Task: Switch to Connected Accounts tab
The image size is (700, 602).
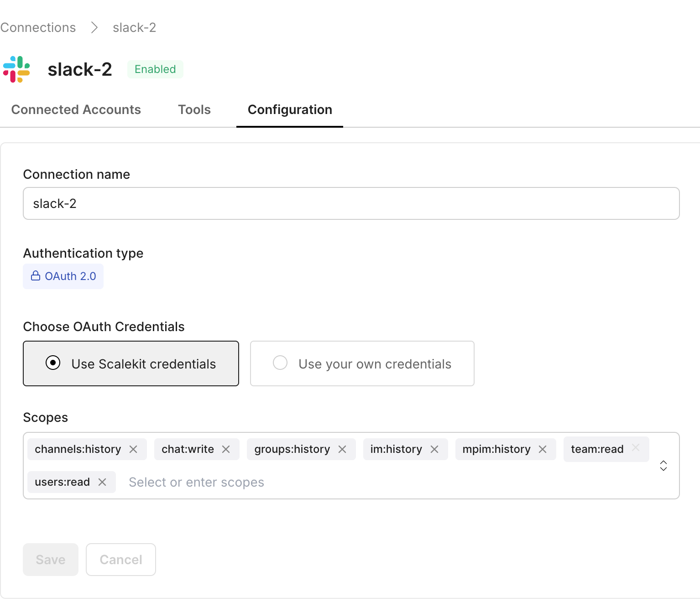Action: 76,109
